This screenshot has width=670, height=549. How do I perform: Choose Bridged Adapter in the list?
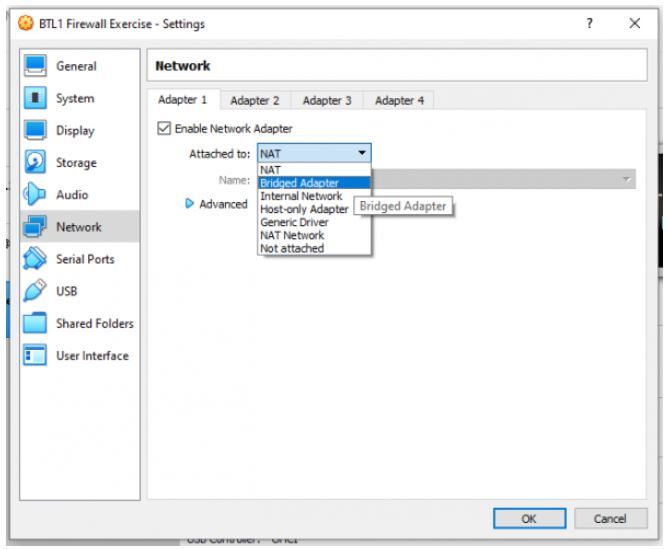click(x=314, y=183)
